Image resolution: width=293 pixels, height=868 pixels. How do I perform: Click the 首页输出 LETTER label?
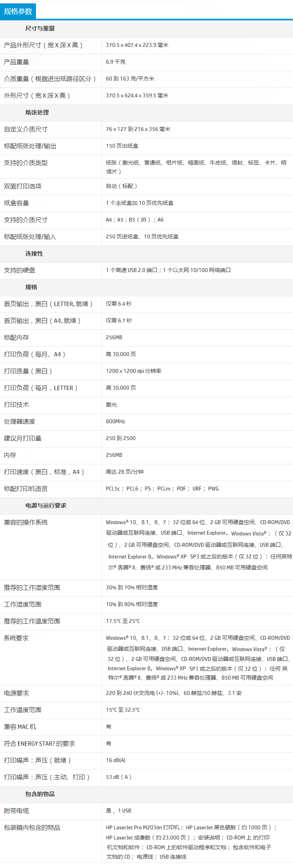(48, 304)
